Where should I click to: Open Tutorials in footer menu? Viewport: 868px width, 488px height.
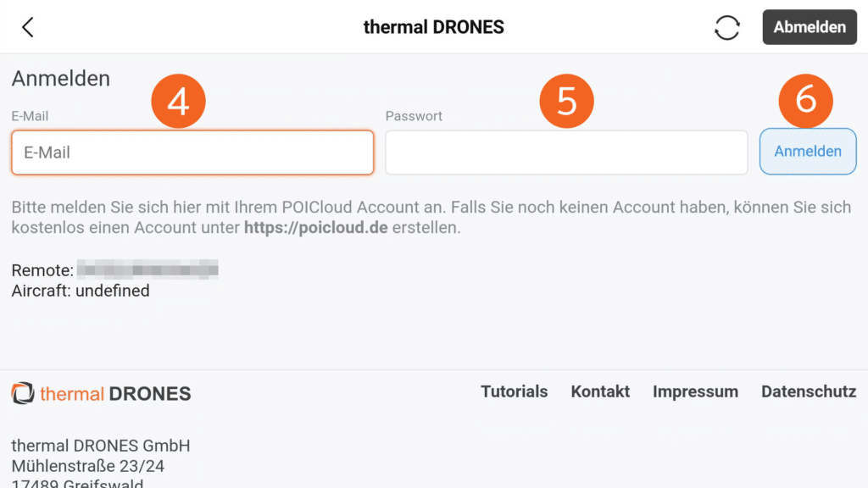pos(514,391)
